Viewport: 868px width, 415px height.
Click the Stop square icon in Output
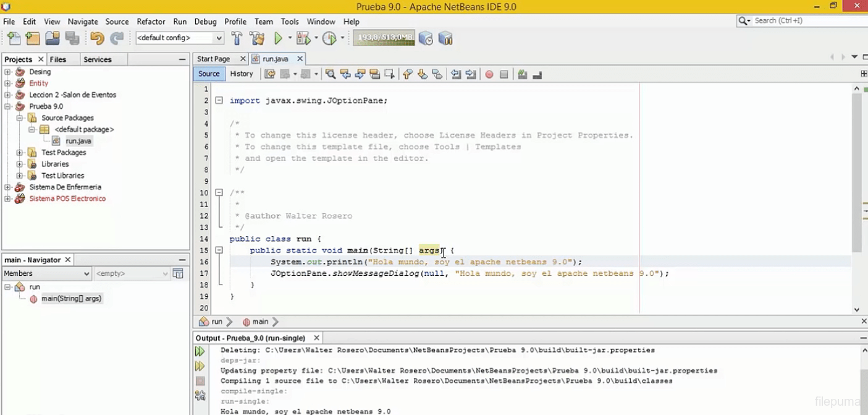[200, 381]
